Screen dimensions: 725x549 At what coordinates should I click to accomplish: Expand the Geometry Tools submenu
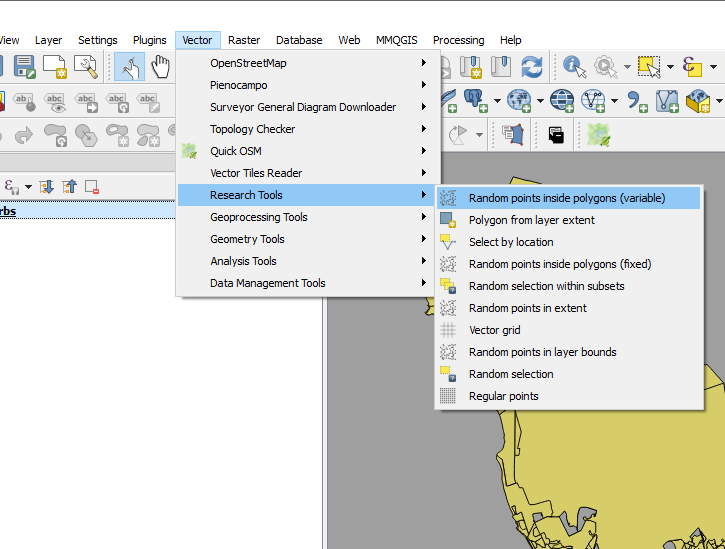click(306, 239)
